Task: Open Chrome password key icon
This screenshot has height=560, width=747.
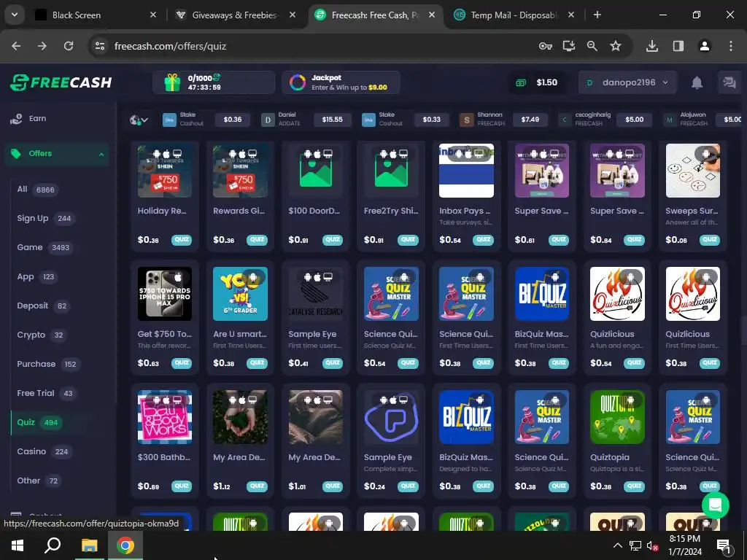Action: 546,46
